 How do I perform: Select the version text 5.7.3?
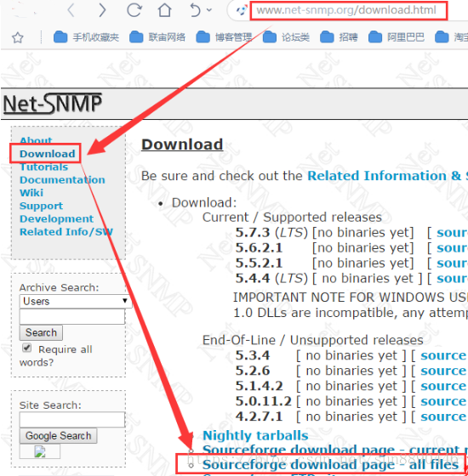tap(253, 233)
